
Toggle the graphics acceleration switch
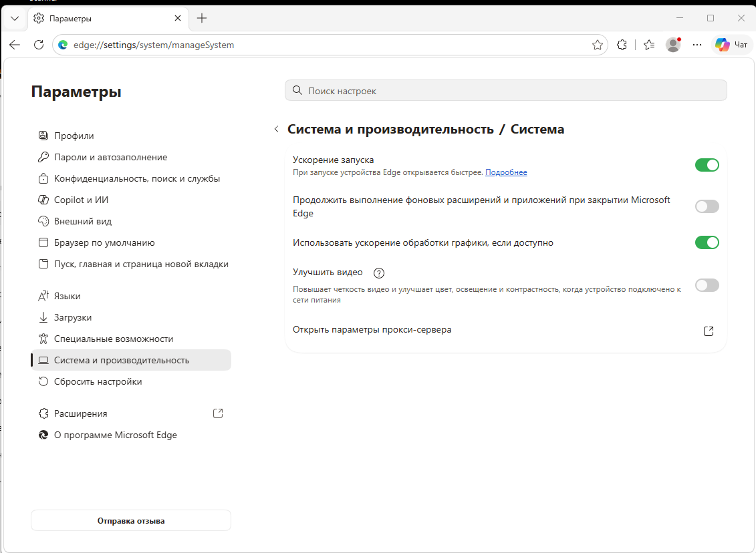[x=707, y=242]
